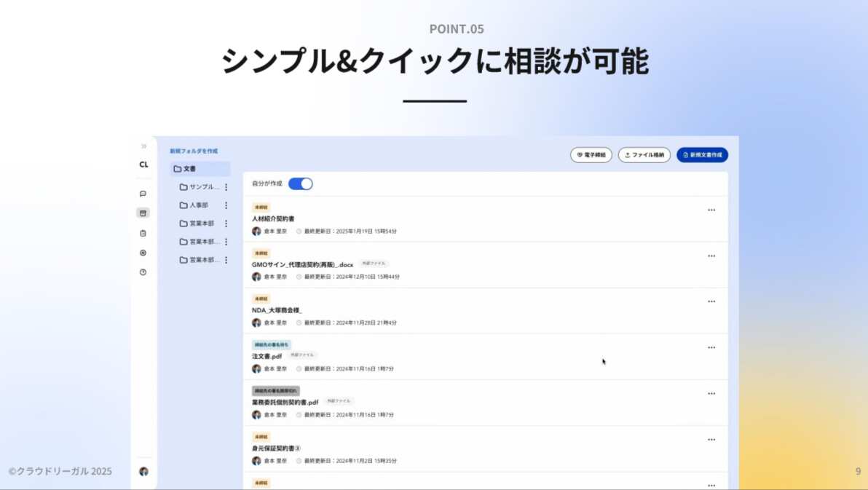
Task: Open the three-dot menu on 業務委託個別契約書.pdf
Action: pyautogui.click(x=711, y=393)
